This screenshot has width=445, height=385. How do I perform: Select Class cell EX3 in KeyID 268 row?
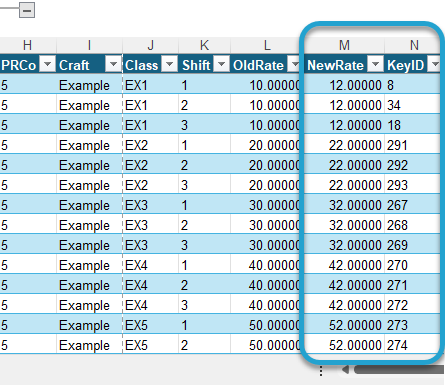tap(150, 224)
